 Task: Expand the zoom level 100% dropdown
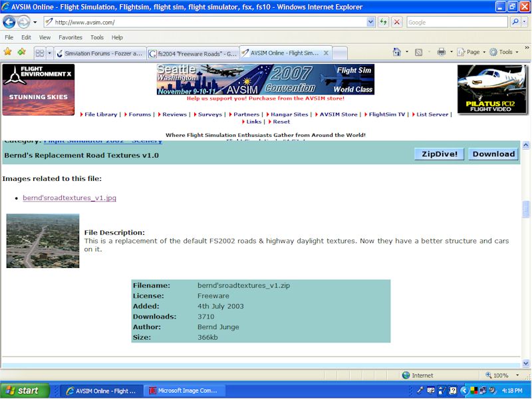(x=517, y=375)
